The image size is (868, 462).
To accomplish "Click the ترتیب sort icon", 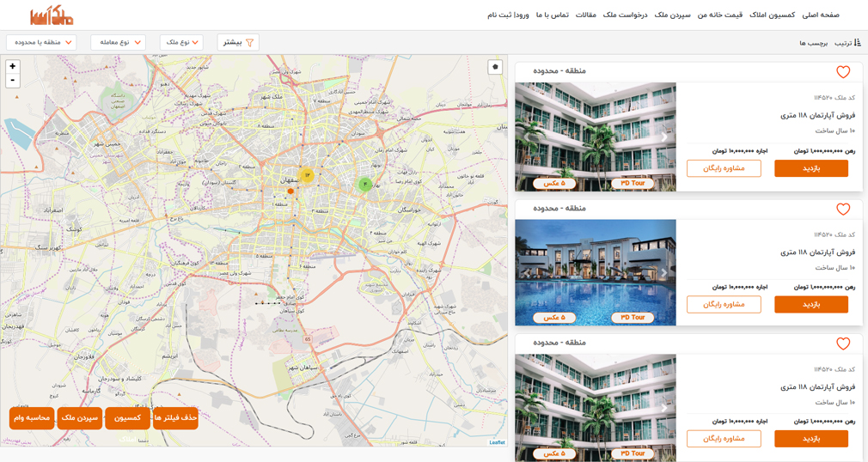I will click(857, 43).
